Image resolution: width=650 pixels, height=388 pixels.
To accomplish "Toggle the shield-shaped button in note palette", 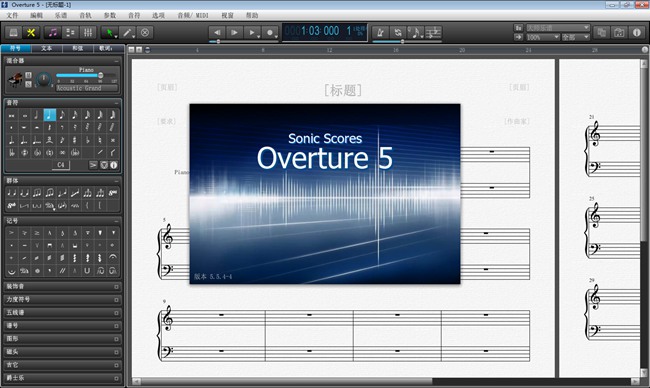I will tap(104, 165).
